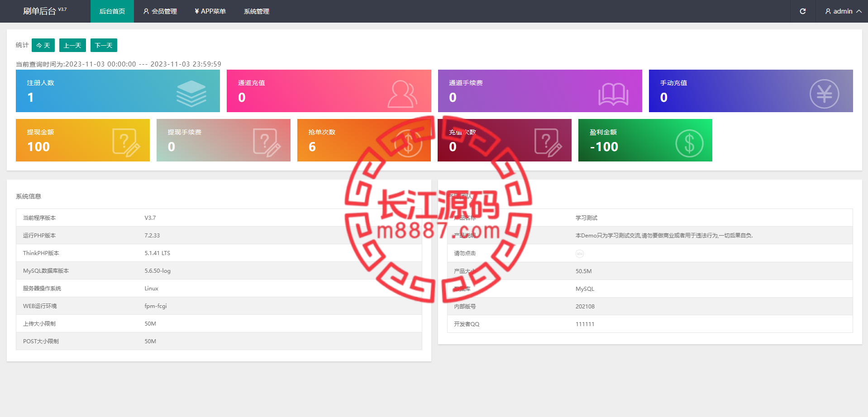Click the 提现金额 value 100
Viewport: 868px width, 417px height.
[38, 147]
